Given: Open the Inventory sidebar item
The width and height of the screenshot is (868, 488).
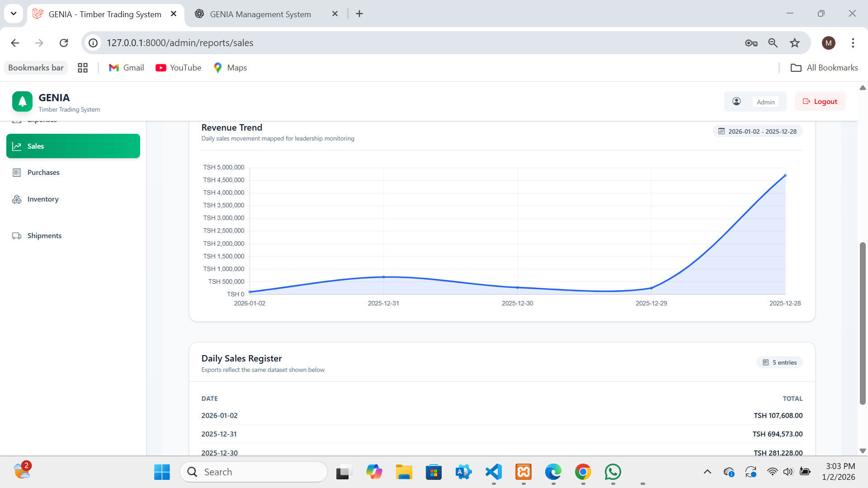Looking at the screenshot, I should 43,199.
